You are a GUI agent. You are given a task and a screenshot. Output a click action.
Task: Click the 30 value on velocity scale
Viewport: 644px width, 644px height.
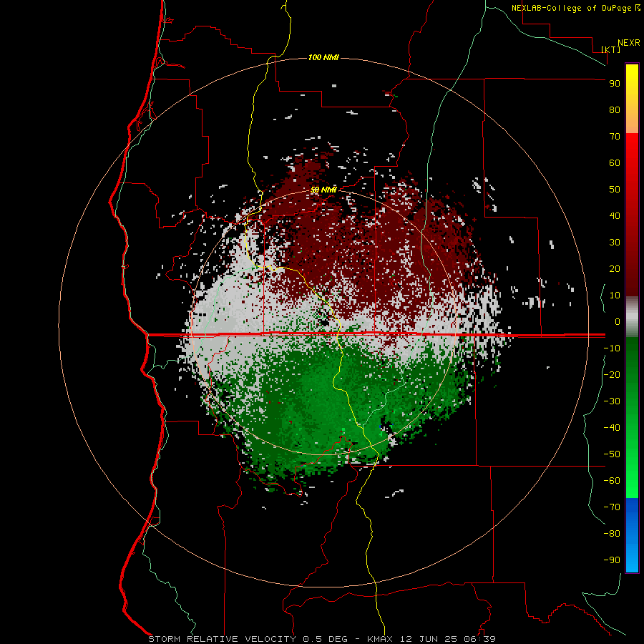[x=615, y=243]
